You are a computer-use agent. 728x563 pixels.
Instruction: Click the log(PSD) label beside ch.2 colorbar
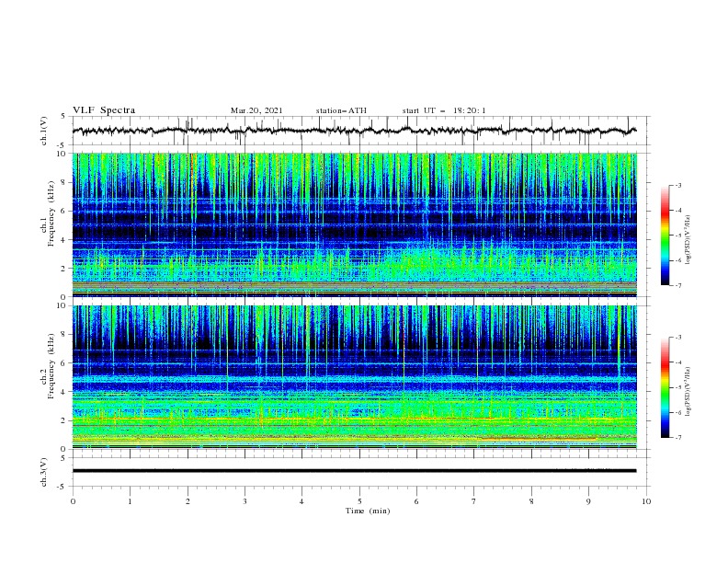pos(688,391)
